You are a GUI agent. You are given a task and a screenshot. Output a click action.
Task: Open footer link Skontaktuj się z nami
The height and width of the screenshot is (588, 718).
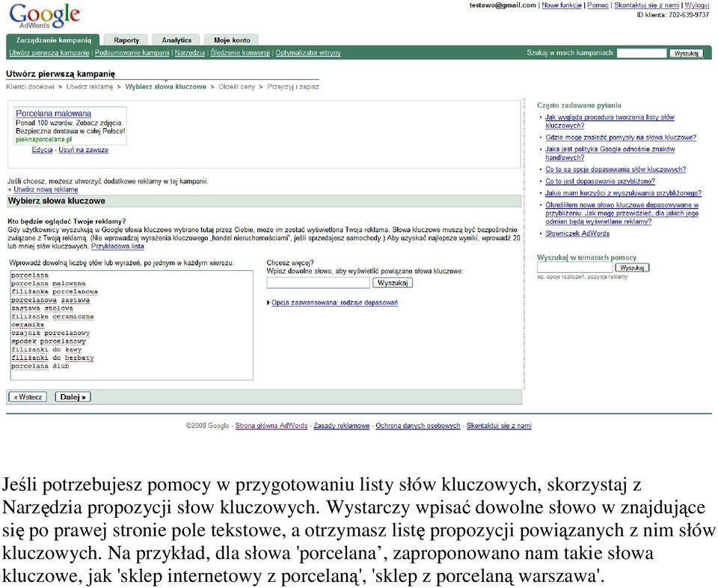[499, 426]
